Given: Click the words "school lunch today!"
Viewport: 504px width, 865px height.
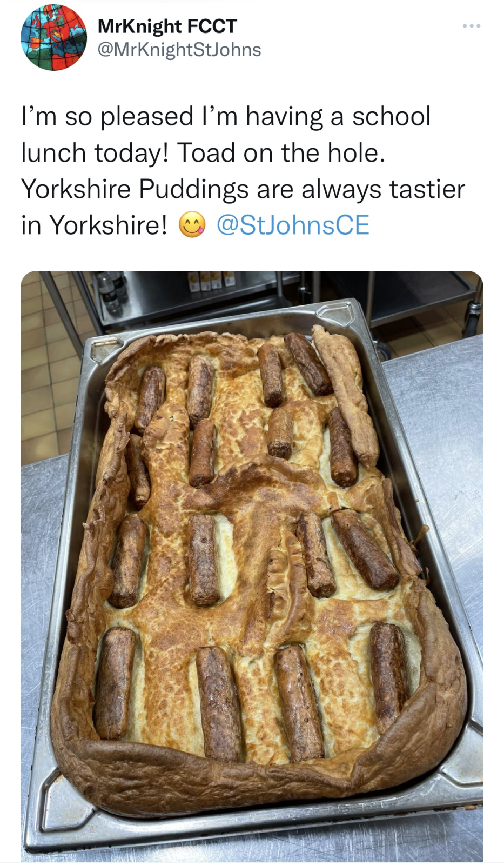Looking at the screenshot, I should 225,135.
